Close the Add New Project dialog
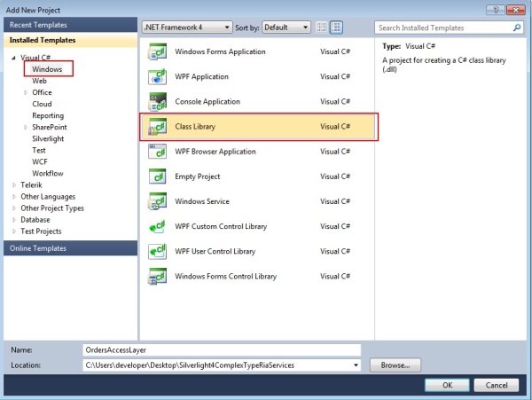532x400 pixels. (516, 10)
